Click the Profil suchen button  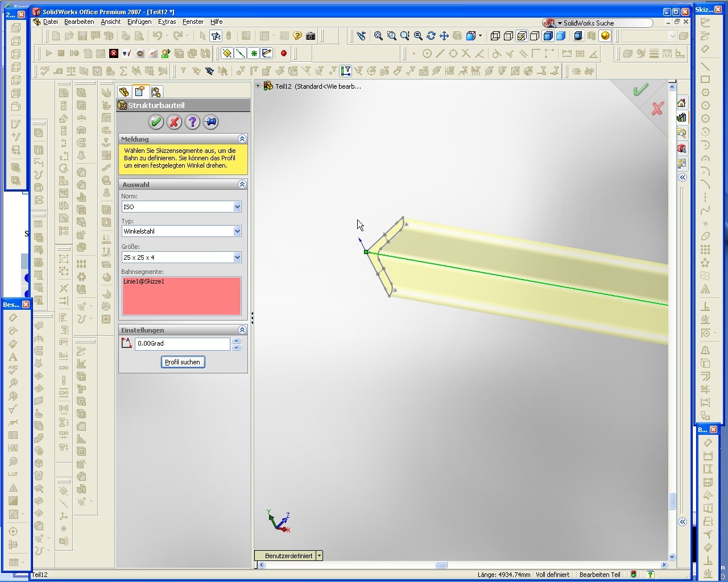183,362
